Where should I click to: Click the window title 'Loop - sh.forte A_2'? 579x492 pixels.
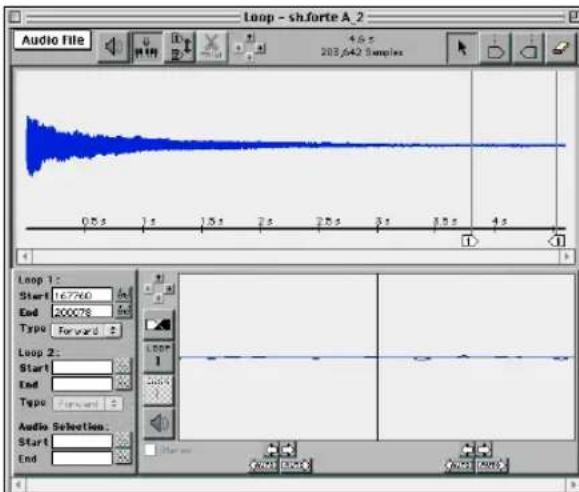(x=304, y=17)
